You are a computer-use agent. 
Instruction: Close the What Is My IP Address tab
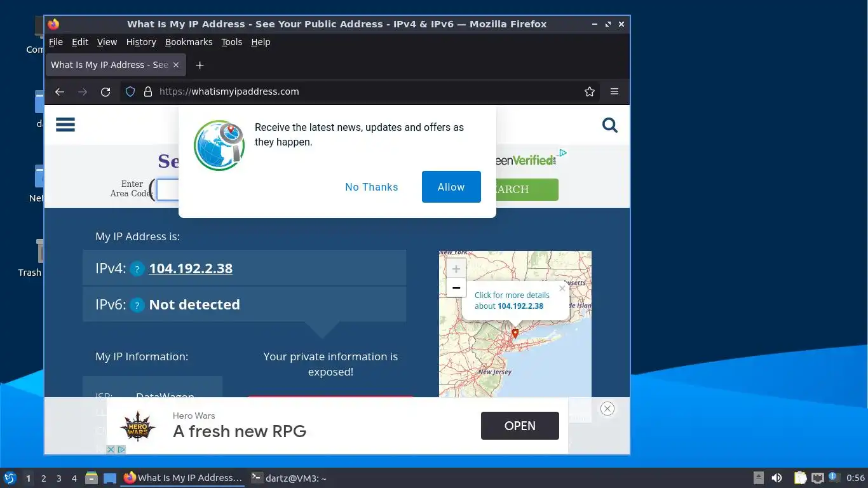tap(176, 65)
